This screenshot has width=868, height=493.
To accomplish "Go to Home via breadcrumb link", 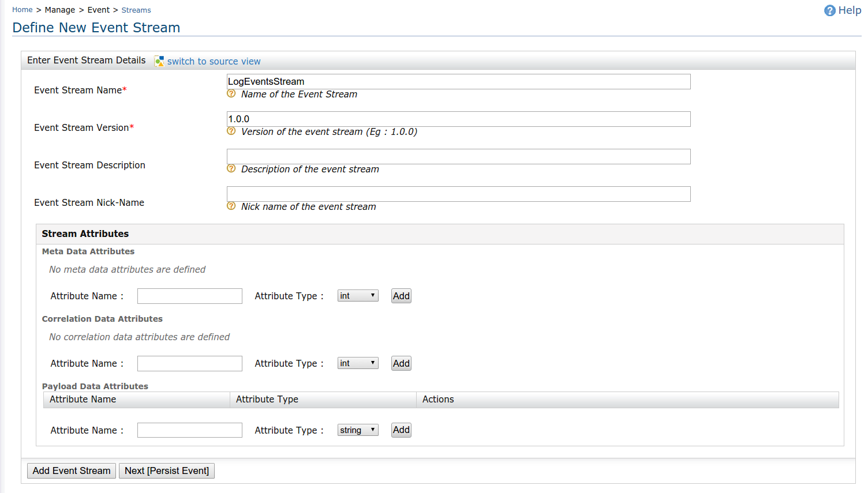I will (x=22, y=9).
